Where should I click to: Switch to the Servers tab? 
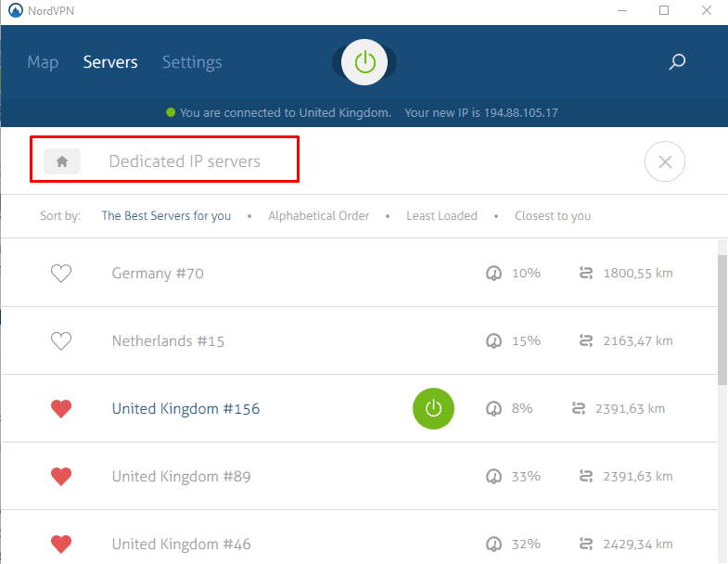[110, 62]
